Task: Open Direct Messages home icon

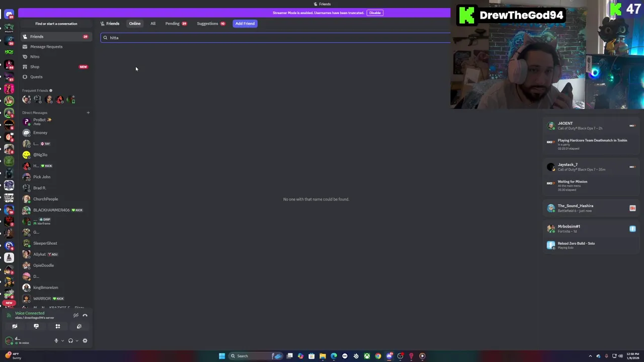Action: tap(9, 15)
